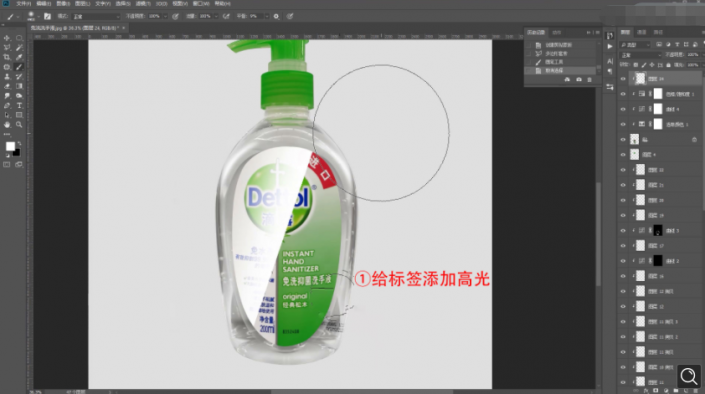Select the Eraser tool
This screenshot has width=705, height=394.
pyautogui.click(x=7, y=86)
